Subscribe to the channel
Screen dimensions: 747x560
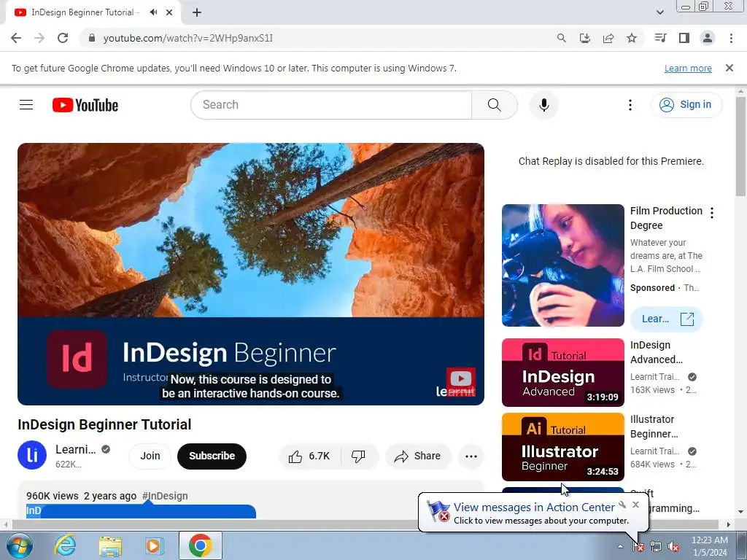[212, 456]
